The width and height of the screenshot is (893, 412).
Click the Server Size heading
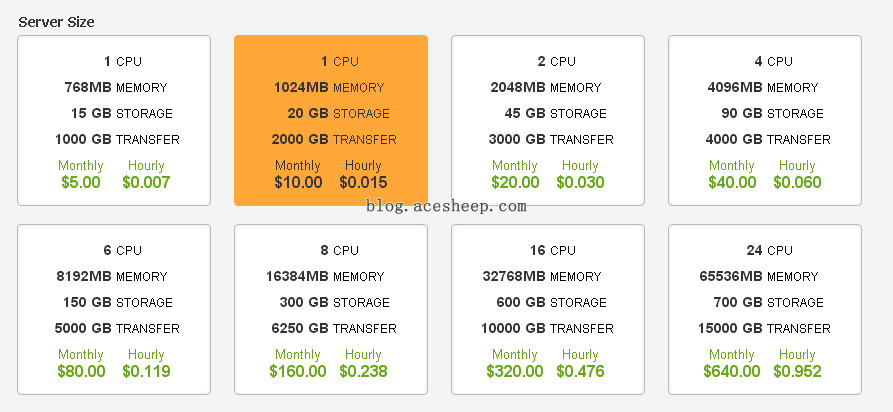[56, 22]
